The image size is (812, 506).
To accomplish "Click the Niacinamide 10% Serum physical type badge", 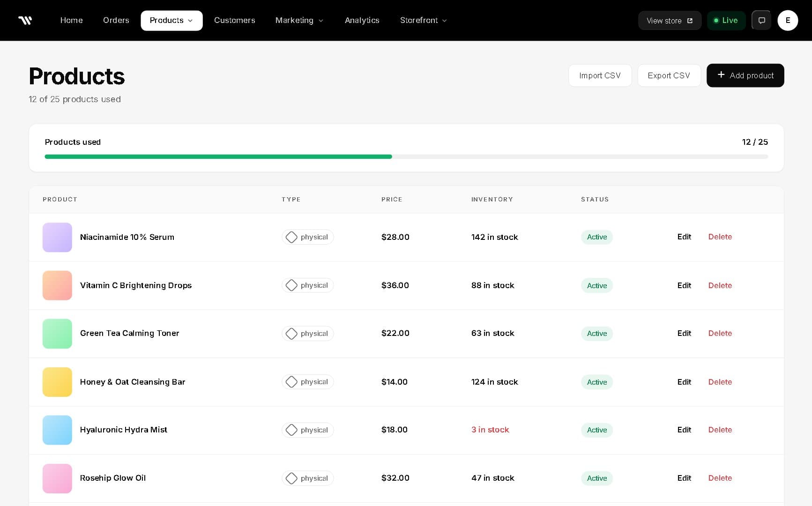I will pos(307,237).
